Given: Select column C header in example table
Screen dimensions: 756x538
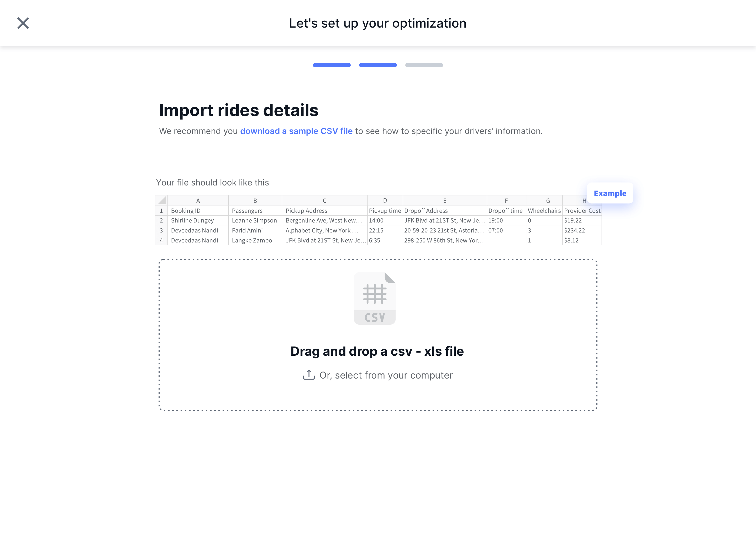Looking at the screenshot, I should coord(324,201).
